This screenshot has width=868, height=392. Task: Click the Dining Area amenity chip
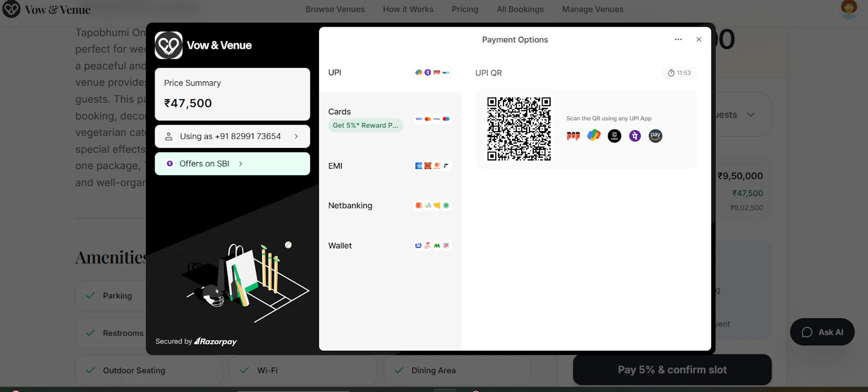click(x=457, y=370)
